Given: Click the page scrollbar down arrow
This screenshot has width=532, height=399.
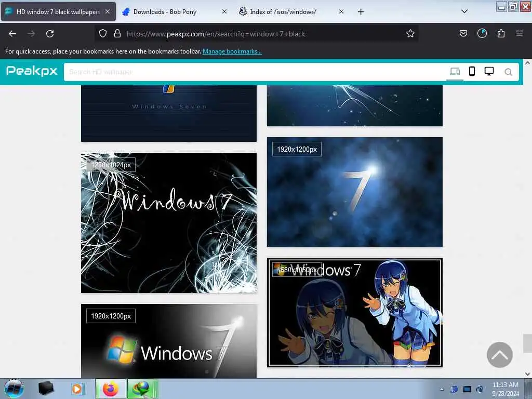Looking at the screenshot, I should coord(527,374).
